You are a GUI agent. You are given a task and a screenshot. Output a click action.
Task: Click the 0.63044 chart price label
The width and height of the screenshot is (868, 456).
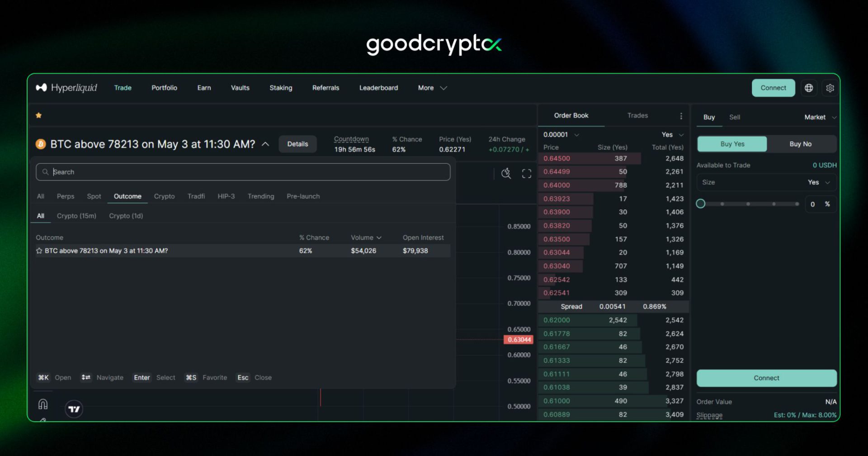pyautogui.click(x=519, y=340)
